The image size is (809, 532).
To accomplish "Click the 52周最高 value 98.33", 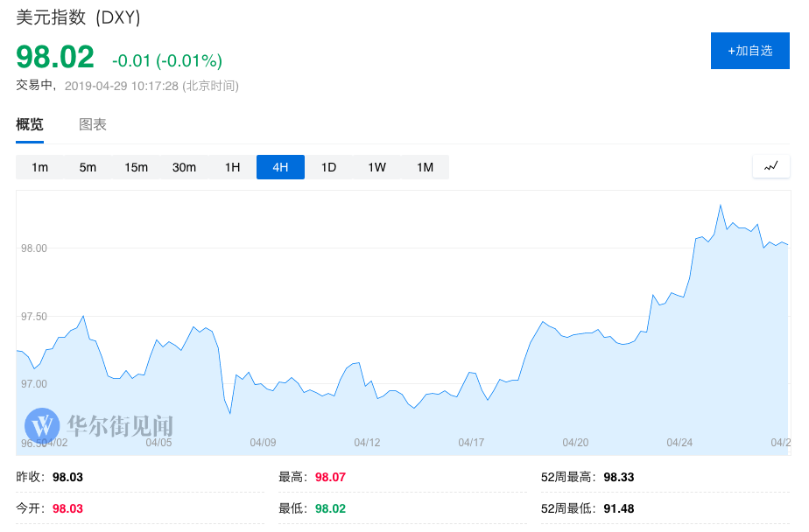I will [x=619, y=477].
